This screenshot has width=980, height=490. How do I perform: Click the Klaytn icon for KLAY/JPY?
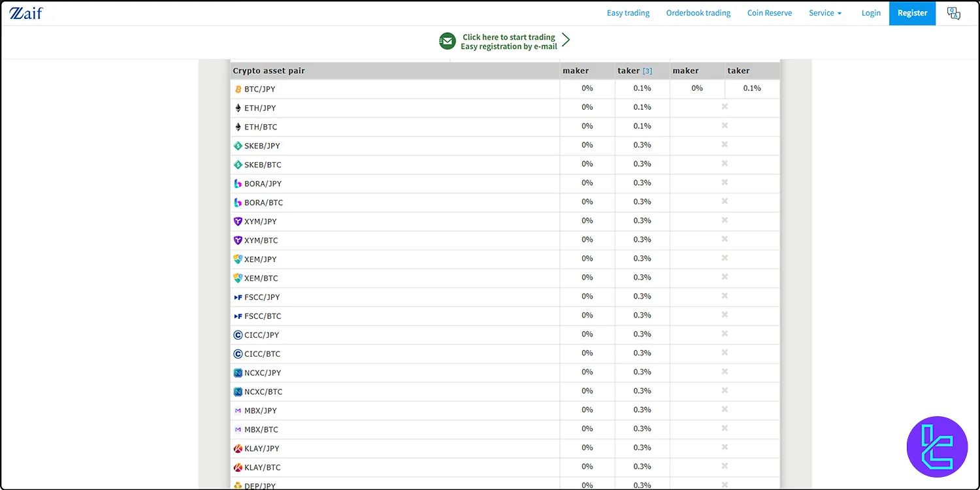pyautogui.click(x=238, y=449)
